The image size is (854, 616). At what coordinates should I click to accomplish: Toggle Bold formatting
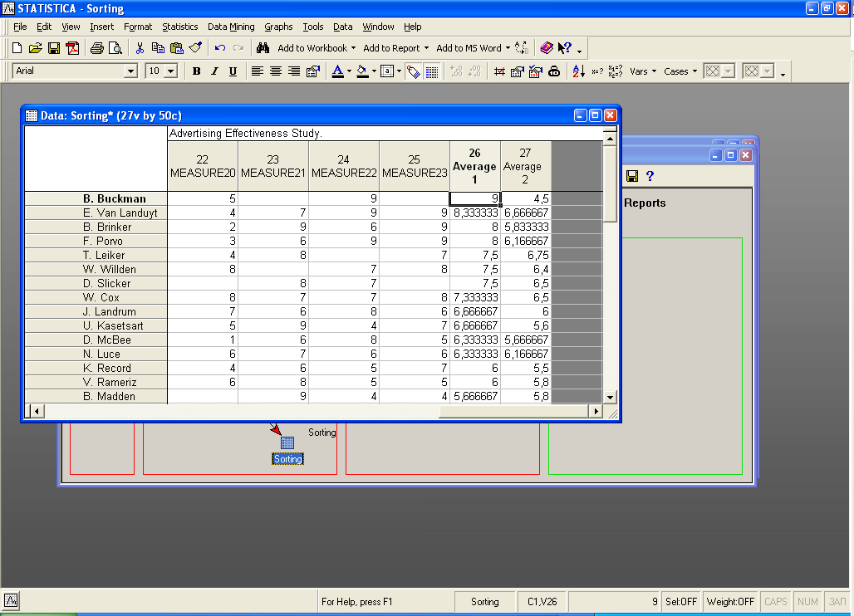point(196,71)
